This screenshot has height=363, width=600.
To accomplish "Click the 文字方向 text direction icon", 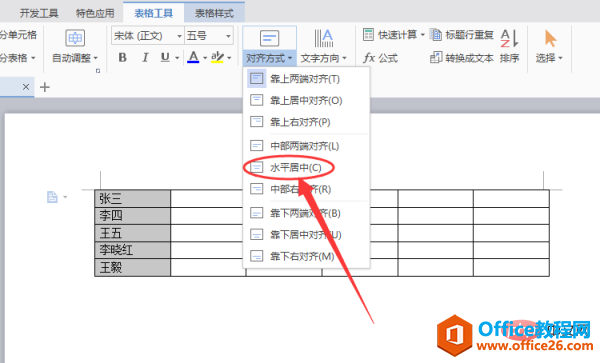I will (x=324, y=38).
